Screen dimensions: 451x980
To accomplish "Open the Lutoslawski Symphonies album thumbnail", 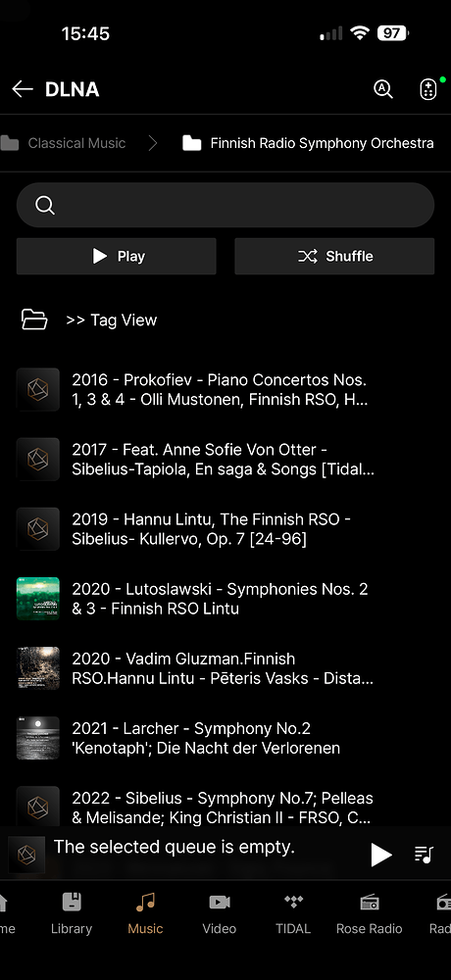I will point(38,599).
